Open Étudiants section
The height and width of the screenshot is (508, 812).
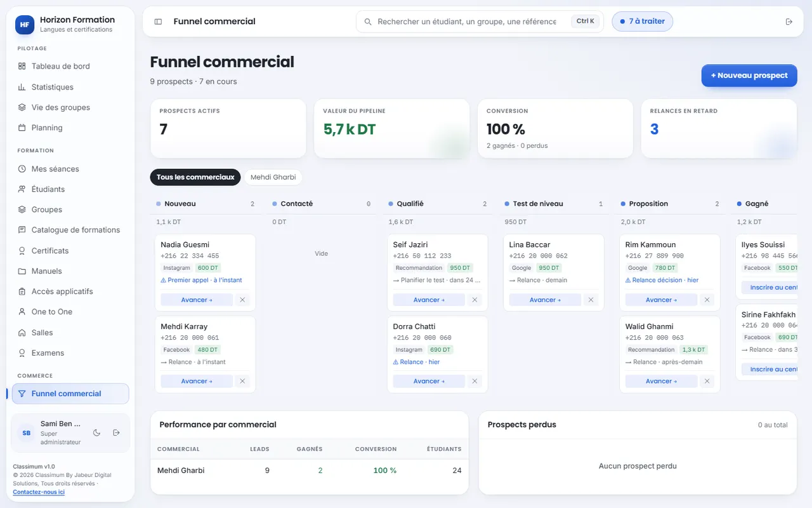70,189
